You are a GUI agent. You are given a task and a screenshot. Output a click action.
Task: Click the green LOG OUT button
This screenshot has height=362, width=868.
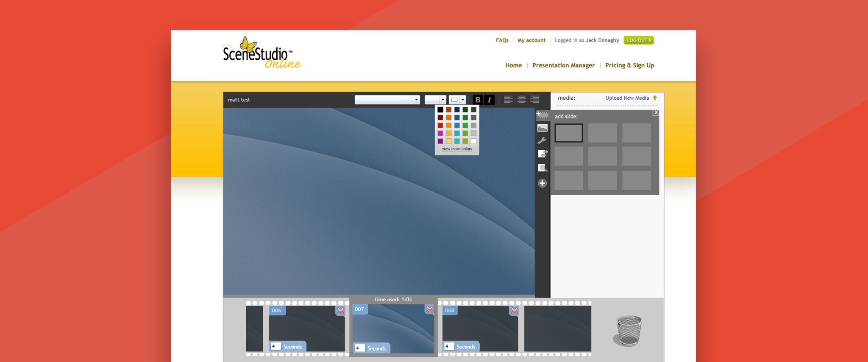(x=639, y=40)
